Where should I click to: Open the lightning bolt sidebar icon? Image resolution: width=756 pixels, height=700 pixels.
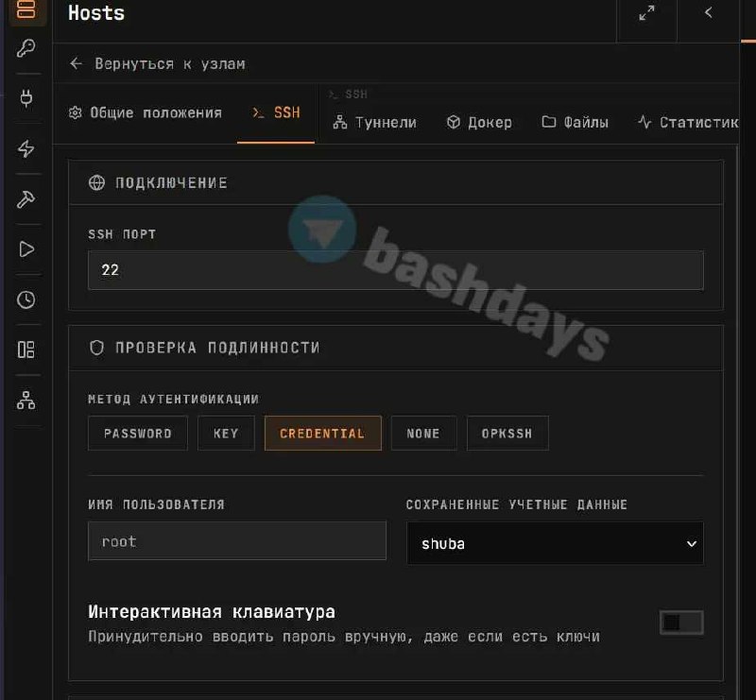(x=26, y=148)
